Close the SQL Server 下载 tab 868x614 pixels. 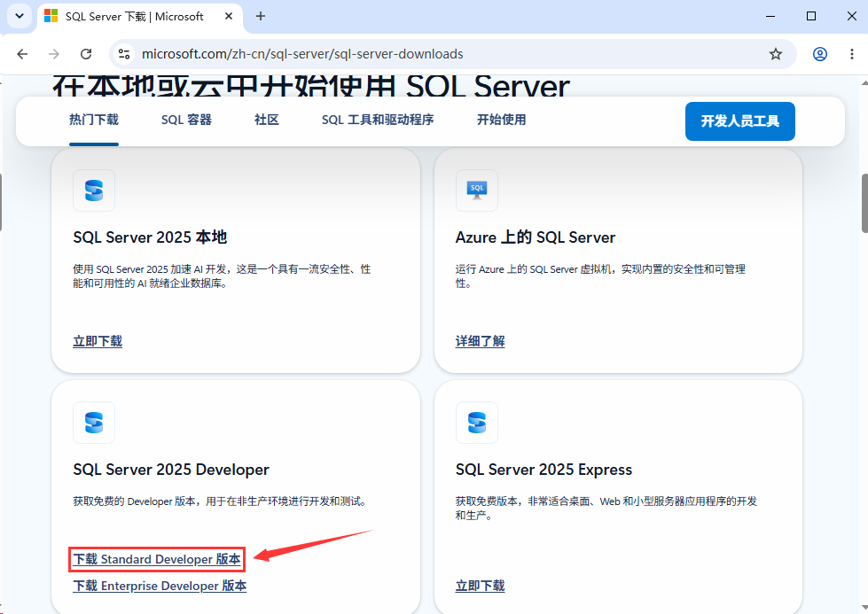(228, 17)
